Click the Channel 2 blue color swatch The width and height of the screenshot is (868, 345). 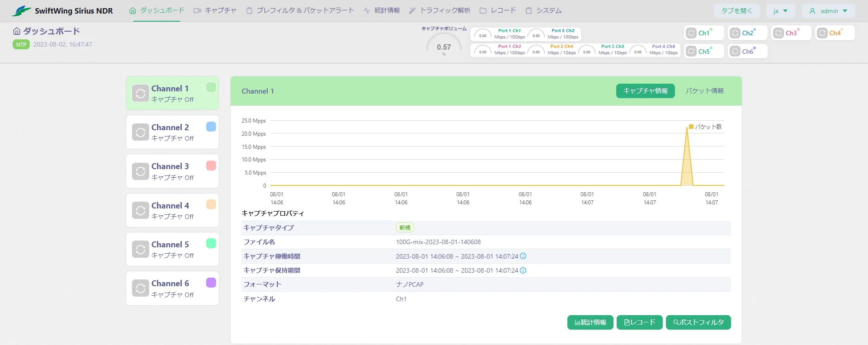(x=211, y=127)
